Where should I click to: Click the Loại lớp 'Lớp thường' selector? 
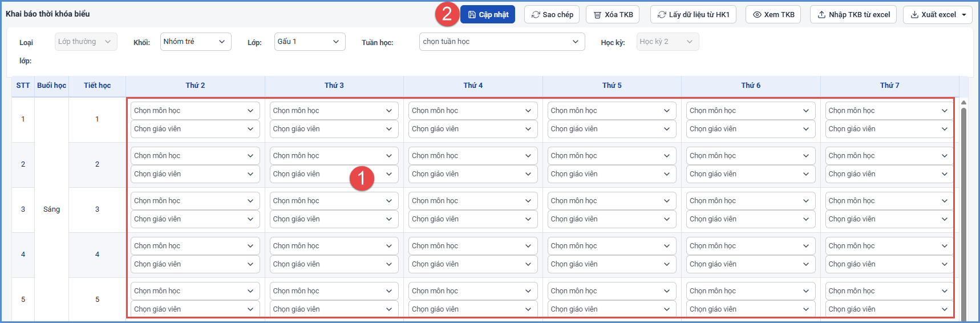pos(86,42)
